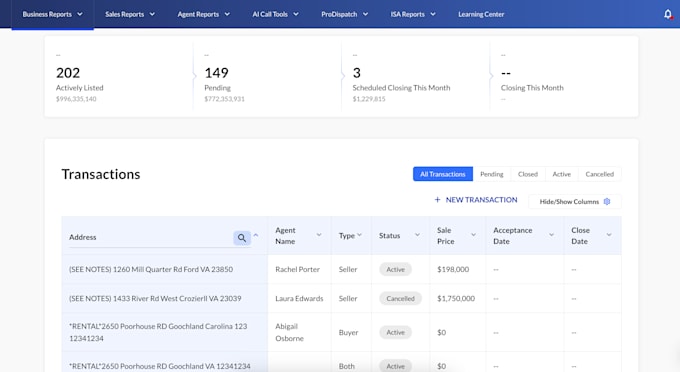
Task: Open the Sales Reports dropdown
Action: point(130,14)
